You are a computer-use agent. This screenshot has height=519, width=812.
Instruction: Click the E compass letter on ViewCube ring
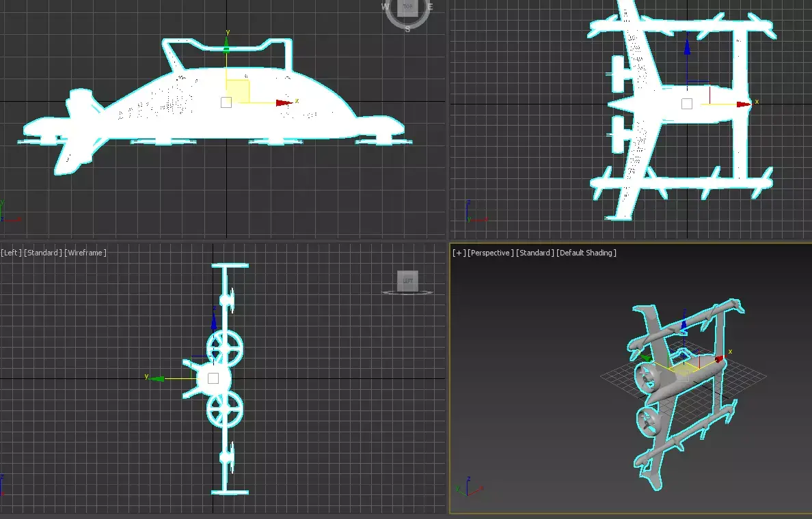tap(430, 7)
